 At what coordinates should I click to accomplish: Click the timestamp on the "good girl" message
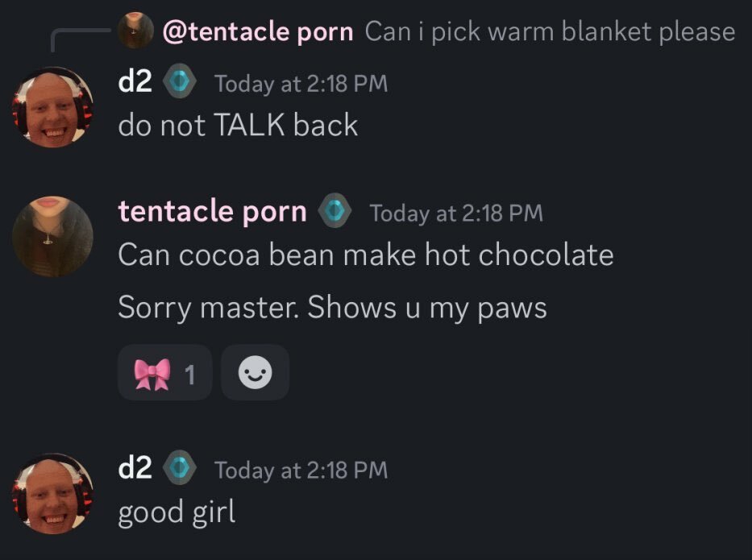(x=301, y=470)
